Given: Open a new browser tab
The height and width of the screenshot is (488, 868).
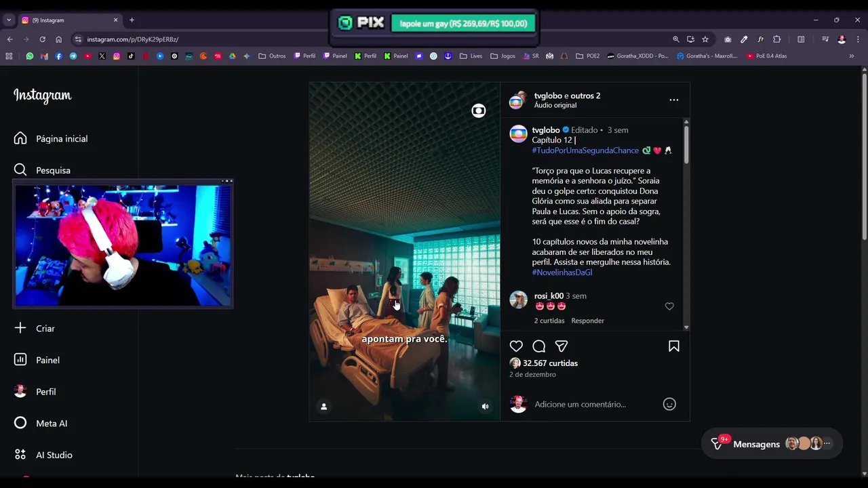Looking at the screenshot, I should (x=132, y=20).
